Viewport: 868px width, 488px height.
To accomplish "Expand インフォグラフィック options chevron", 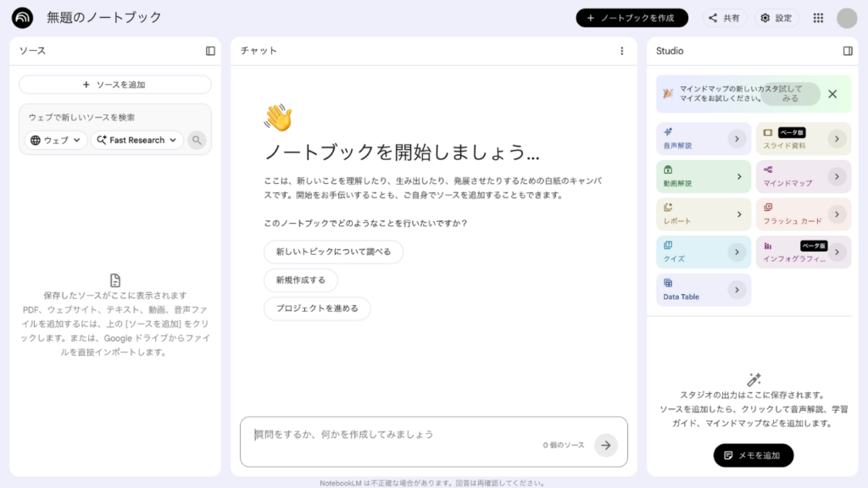I will pos(837,252).
